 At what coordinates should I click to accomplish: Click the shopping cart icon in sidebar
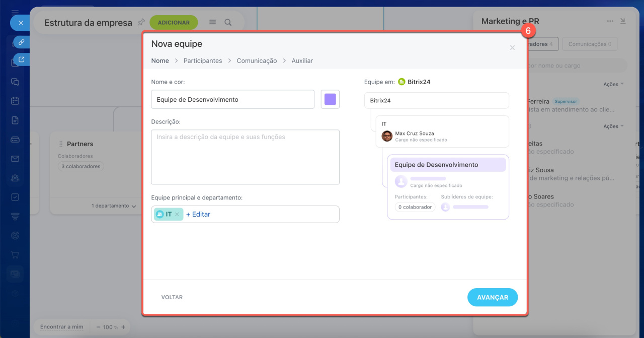[x=15, y=254]
